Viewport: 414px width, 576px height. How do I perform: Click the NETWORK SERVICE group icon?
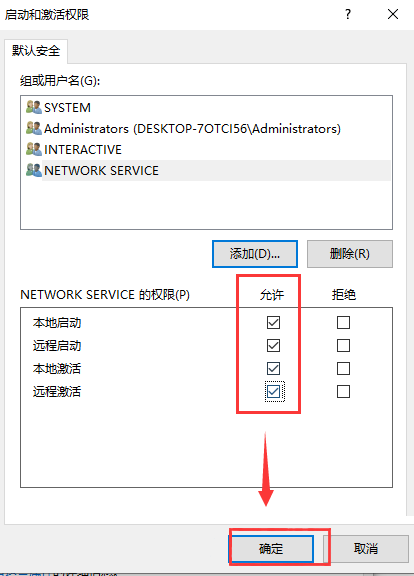click(x=34, y=170)
